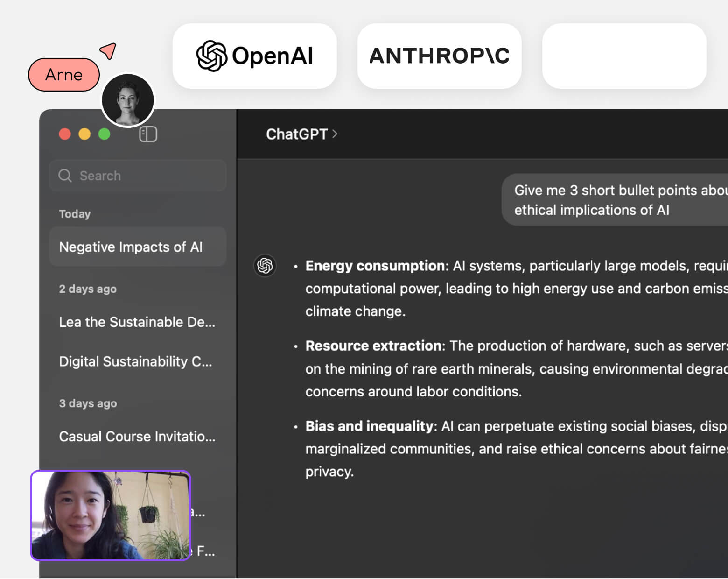
Task: Open the ChatGPT model chevron
Action: tap(335, 134)
